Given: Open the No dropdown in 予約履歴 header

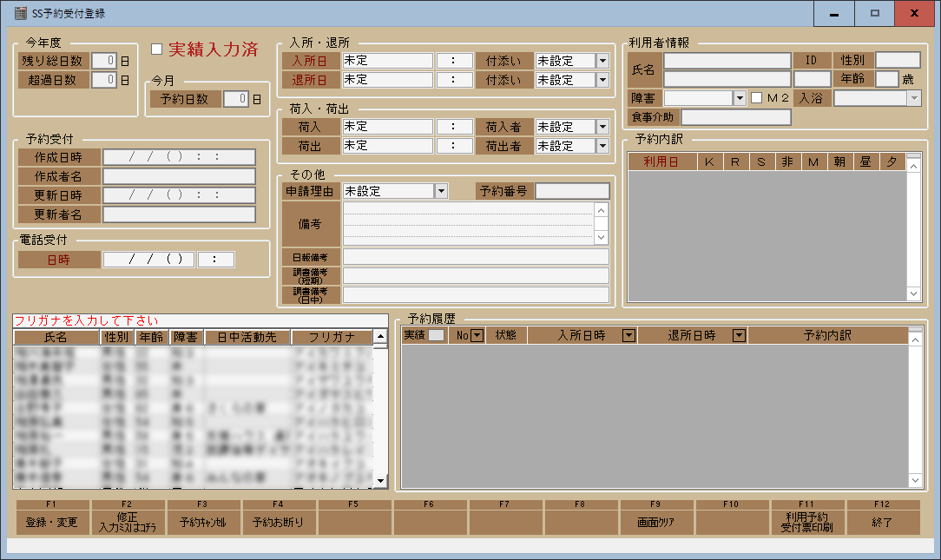Looking at the screenshot, I should (476, 335).
